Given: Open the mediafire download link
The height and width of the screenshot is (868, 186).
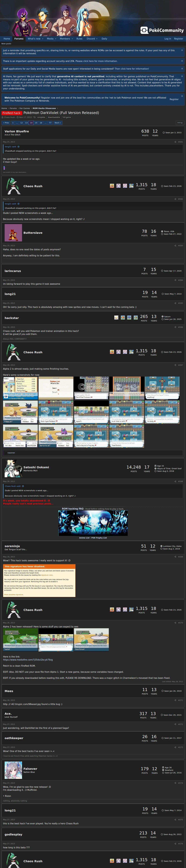Looking at the screenshot, I should tap(28, 660).
